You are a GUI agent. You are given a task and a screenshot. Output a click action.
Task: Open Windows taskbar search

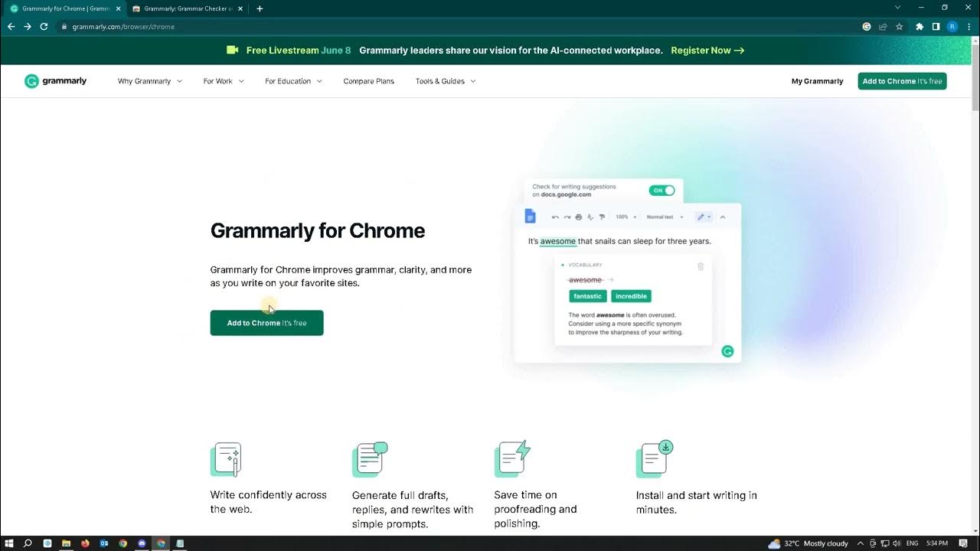[x=28, y=543]
